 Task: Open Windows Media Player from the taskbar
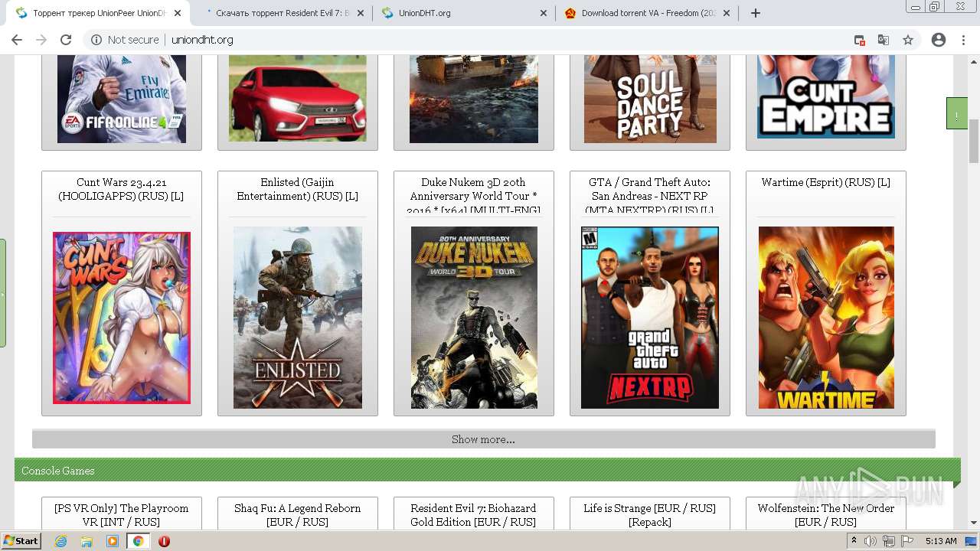click(113, 541)
